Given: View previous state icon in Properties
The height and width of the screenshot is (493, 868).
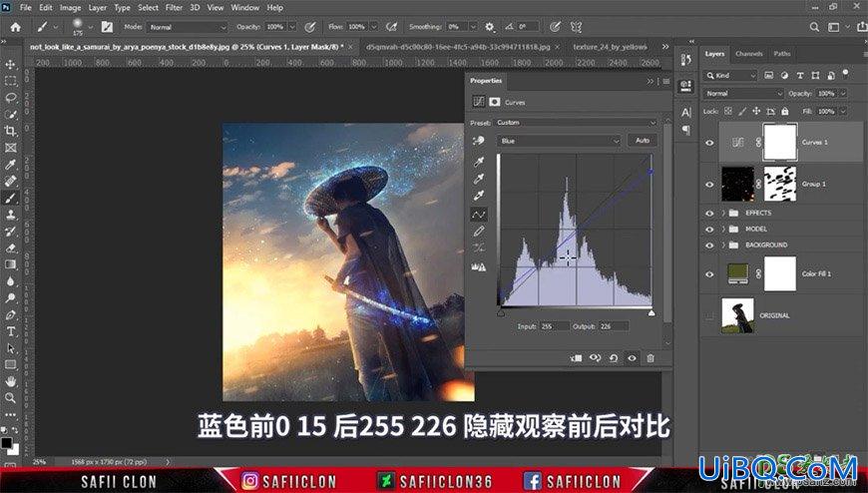Looking at the screenshot, I should (x=595, y=358).
